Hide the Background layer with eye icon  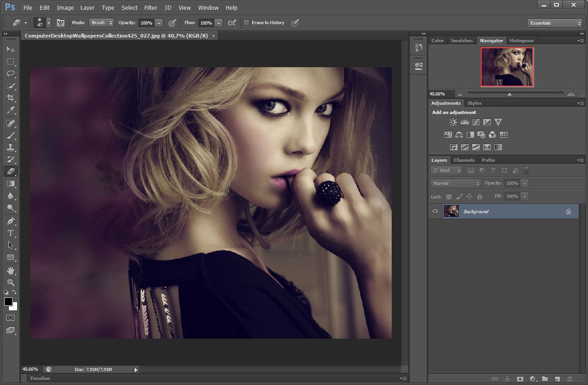435,211
